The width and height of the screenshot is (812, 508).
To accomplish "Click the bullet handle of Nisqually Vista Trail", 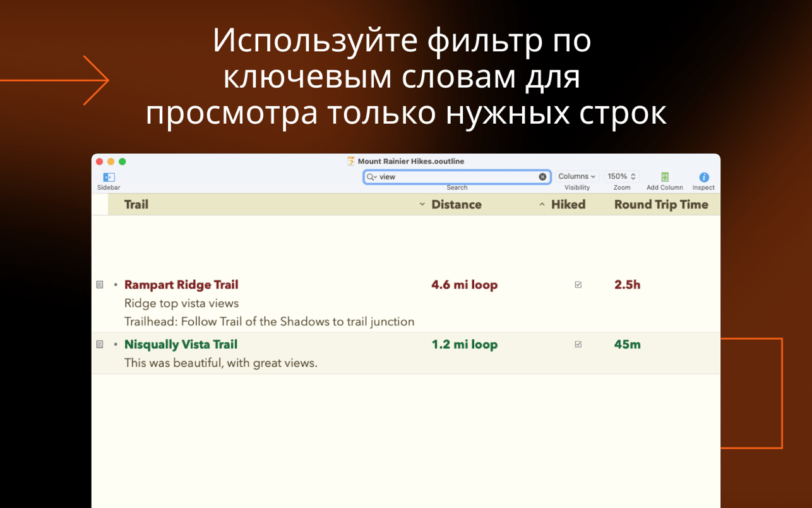I will (116, 344).
